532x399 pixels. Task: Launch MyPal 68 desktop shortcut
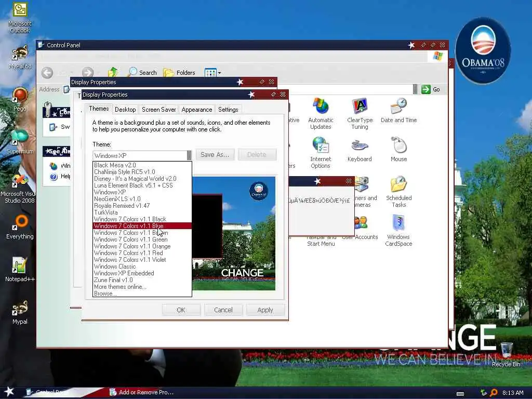[x=20, y=57]
